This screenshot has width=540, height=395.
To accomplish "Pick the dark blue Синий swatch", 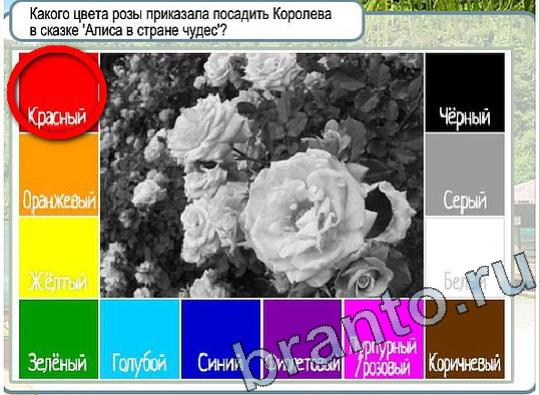I will tap(221, 339).
